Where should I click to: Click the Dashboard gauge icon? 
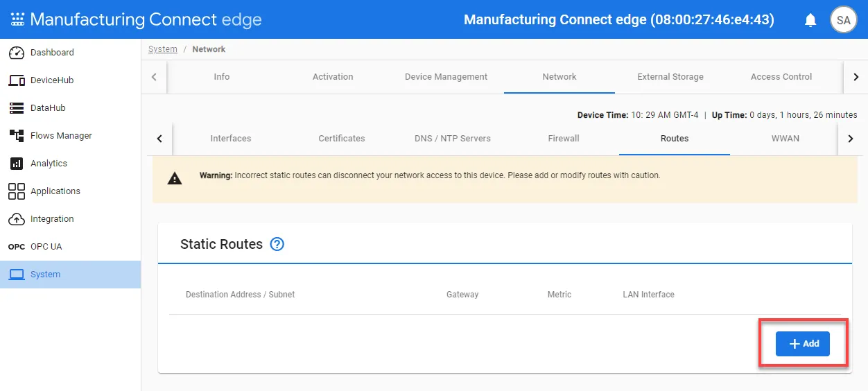[x=17, y=53]
